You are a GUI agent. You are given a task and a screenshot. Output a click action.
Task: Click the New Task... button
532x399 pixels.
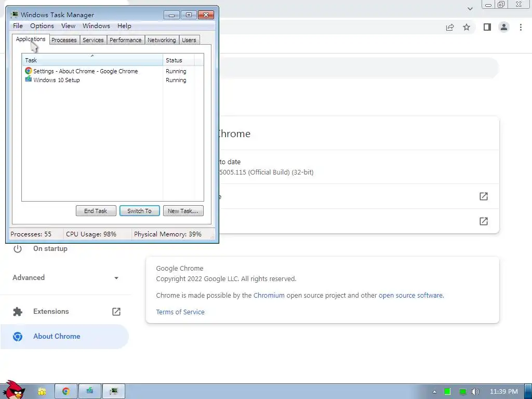[x=183, y=211]
